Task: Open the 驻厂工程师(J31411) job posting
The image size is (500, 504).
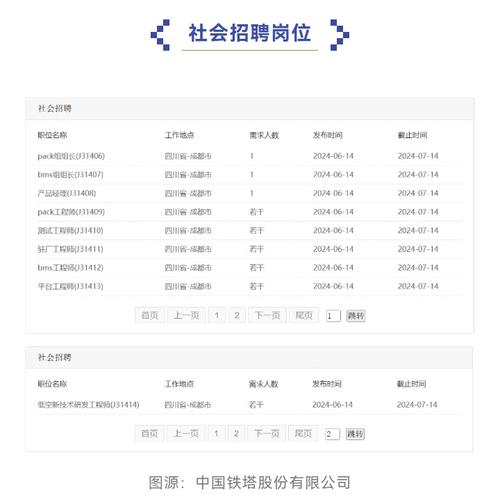Action: coord(70,249)
